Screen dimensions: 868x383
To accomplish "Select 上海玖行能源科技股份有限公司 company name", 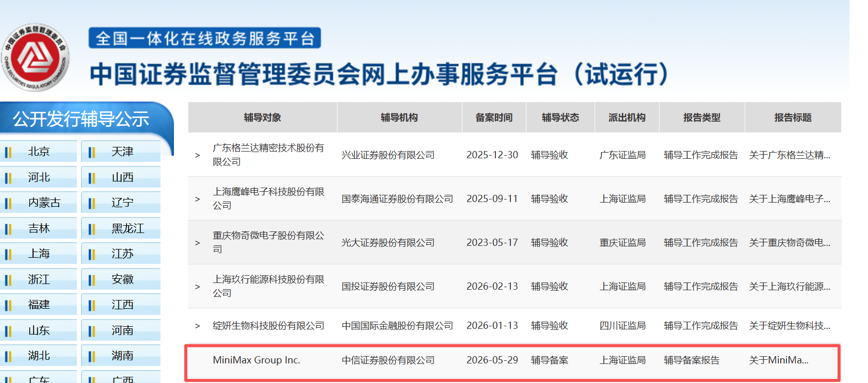I will [268, 286].
